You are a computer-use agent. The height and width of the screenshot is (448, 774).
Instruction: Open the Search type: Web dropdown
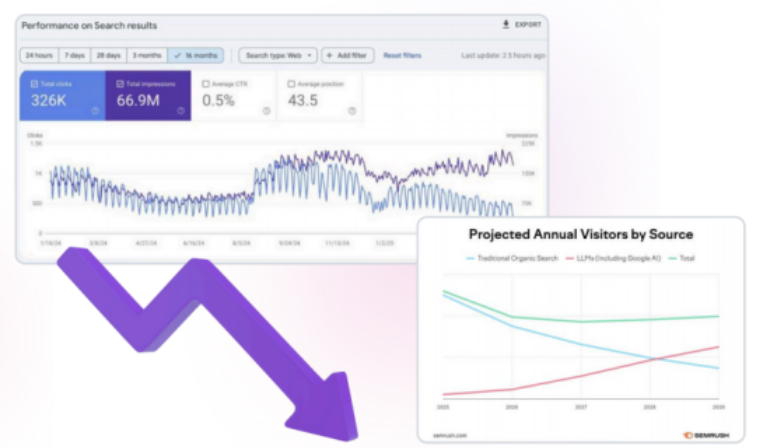tap(278, 55)
